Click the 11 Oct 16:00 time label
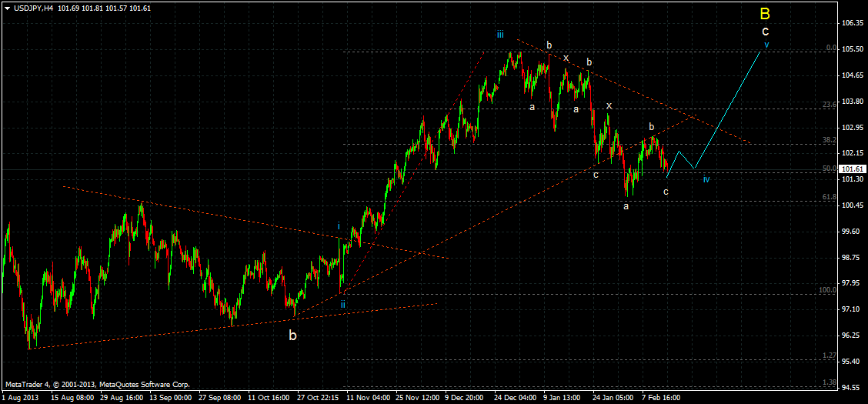868x404 pixels. click(267, 397)
